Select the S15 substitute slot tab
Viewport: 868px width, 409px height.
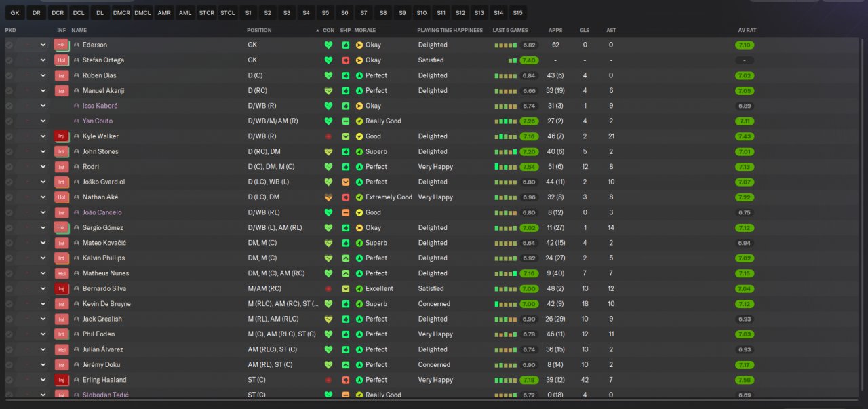pos(518,13)
